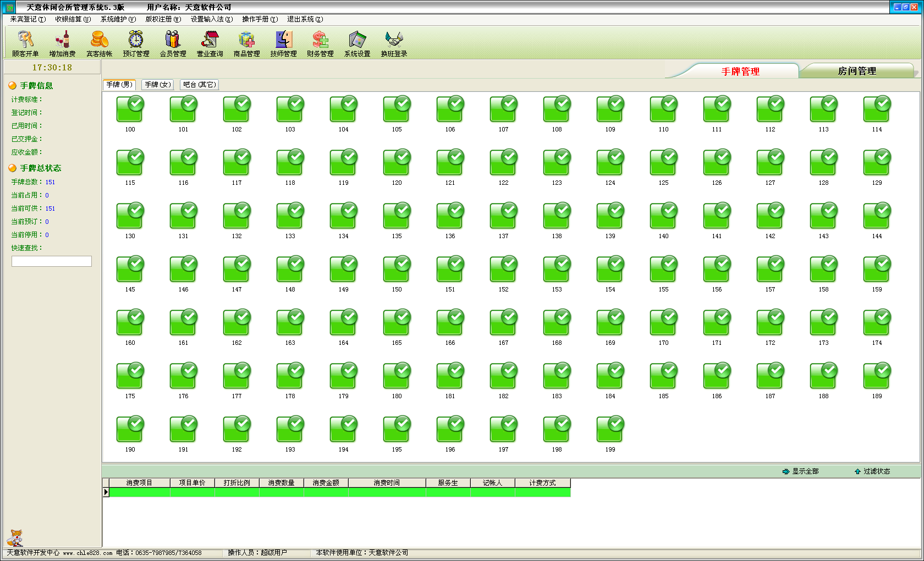The width and height of the screenshot is (924, 561).
Task: Open the 系统维护 menu
Action: [x=118, y=19]
